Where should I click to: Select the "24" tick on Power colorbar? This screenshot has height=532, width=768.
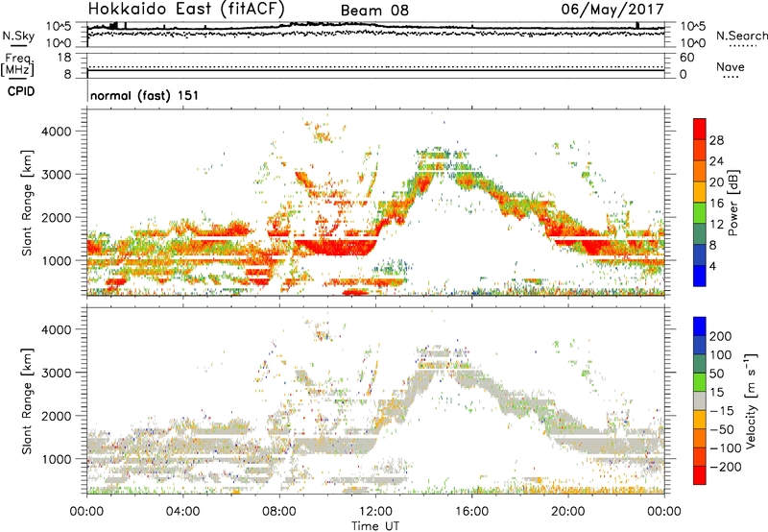point(716,161)
